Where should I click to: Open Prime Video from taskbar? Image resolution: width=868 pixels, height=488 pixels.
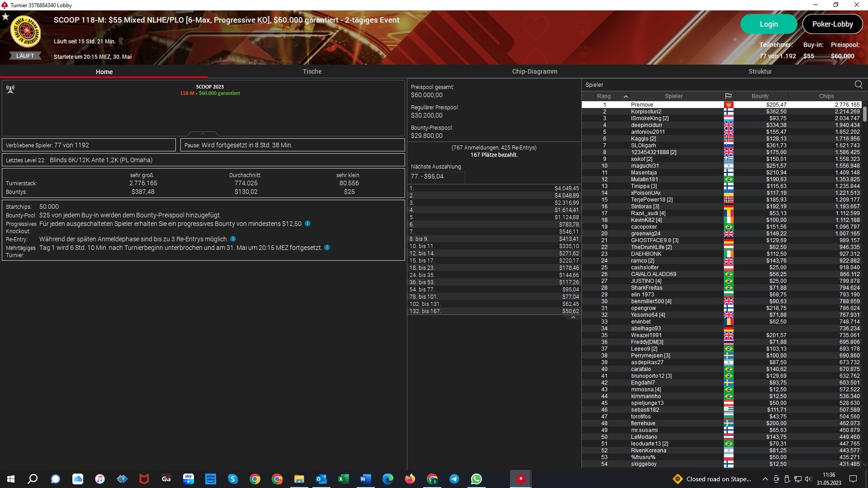point(210,479)
